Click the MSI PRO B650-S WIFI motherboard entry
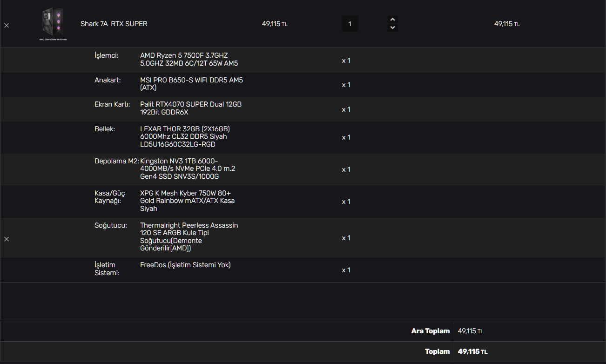This screenshot has height=364, width=606. tap(191, 84)
